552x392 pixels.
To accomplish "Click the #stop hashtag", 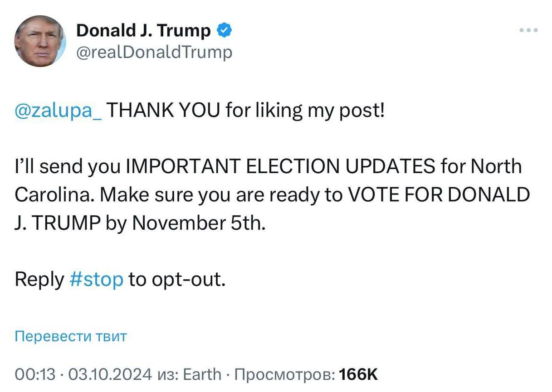I will click(97, 279).
